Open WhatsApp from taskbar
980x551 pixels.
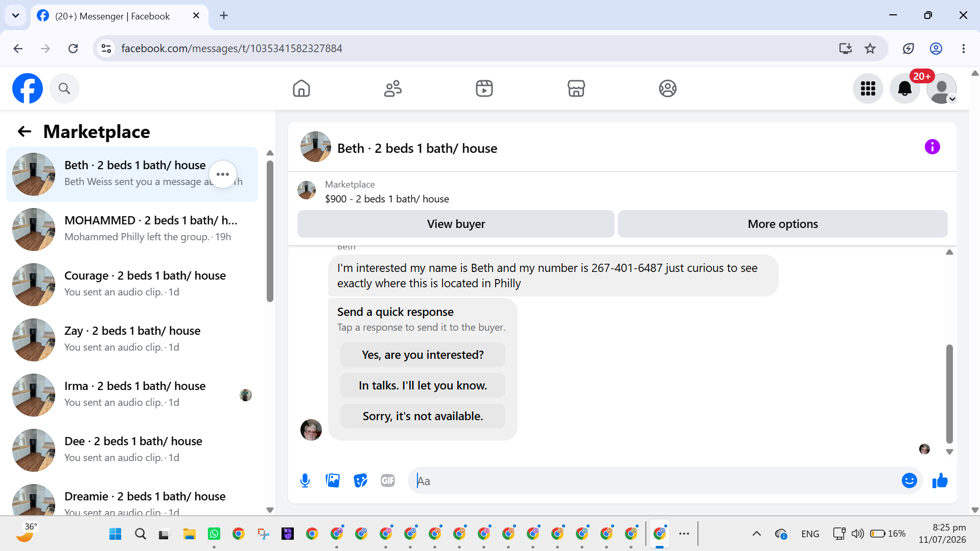pyautogui.click(x=214, y=534)
